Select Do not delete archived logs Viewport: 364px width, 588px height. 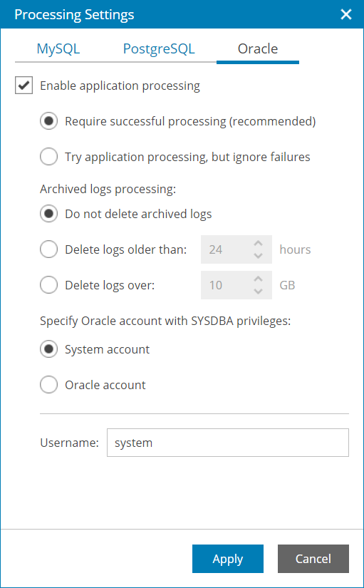pos(48,214)
